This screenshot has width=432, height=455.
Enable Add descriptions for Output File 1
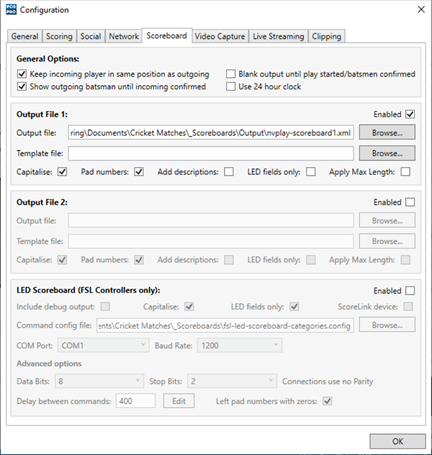pyautogui.click(x=229, y=172)
